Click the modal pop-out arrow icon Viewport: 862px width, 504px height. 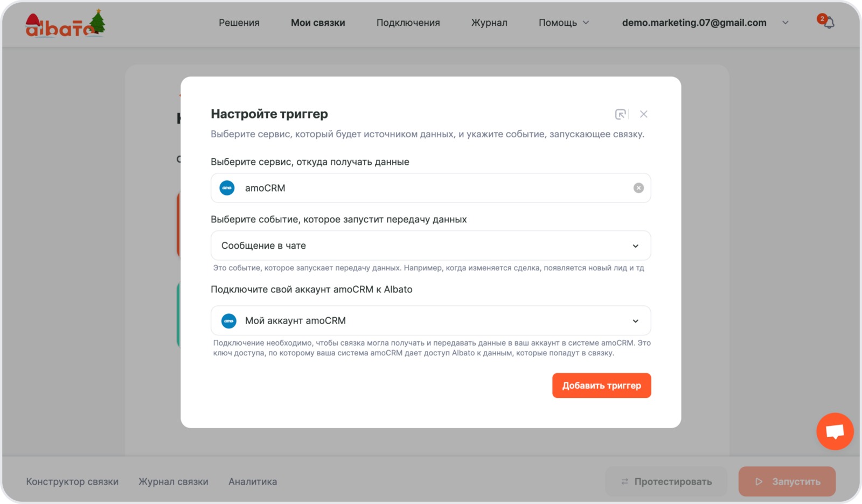coord(621,114)
